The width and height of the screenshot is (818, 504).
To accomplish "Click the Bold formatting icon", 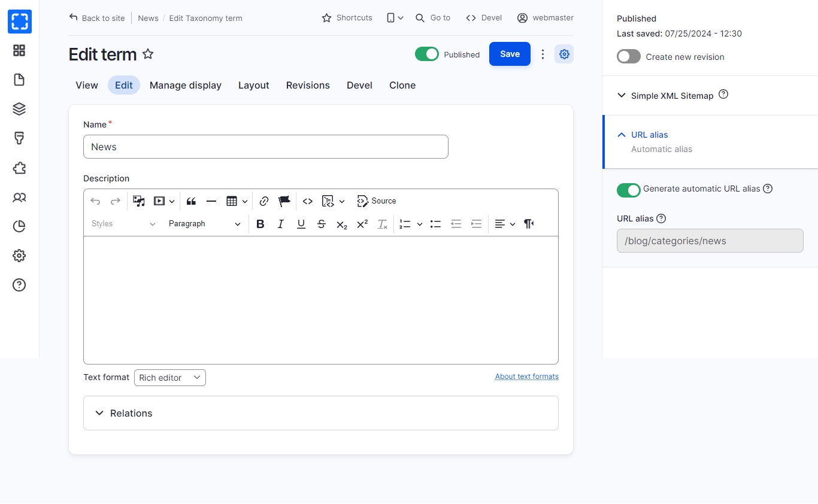I will coord(260,224).
